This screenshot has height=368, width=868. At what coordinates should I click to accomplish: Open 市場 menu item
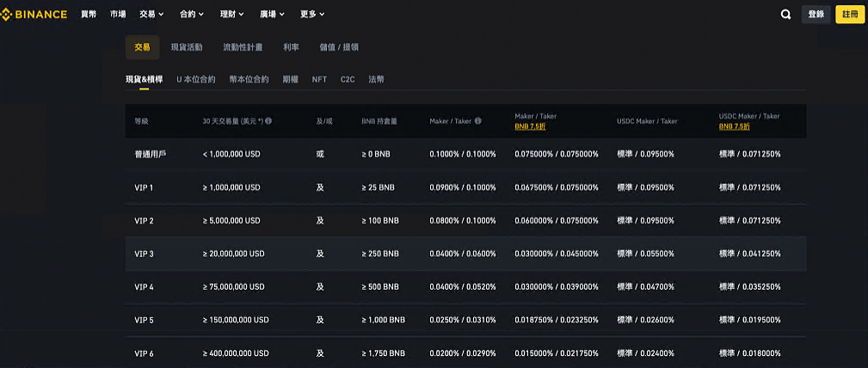(x=118, y=15)
